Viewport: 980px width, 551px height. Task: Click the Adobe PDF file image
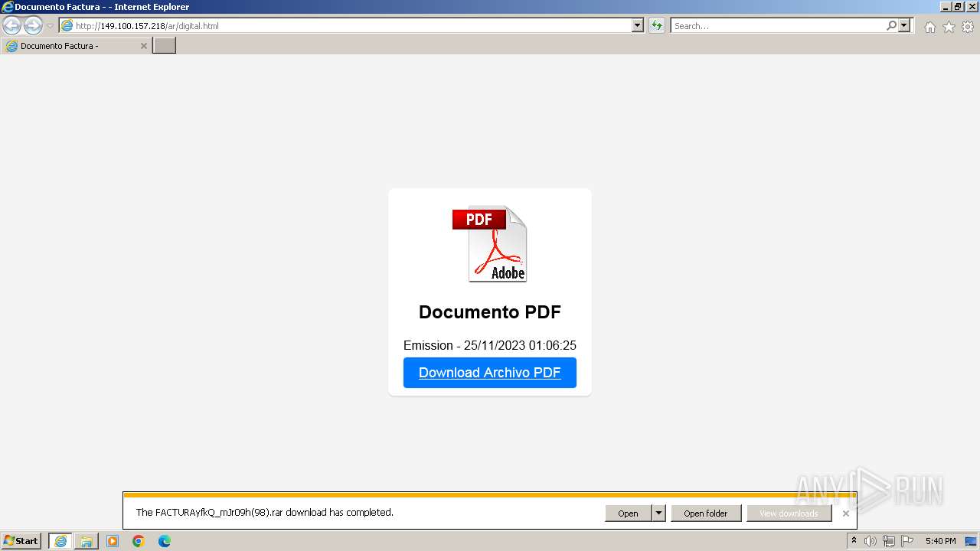tap(490, 244)
